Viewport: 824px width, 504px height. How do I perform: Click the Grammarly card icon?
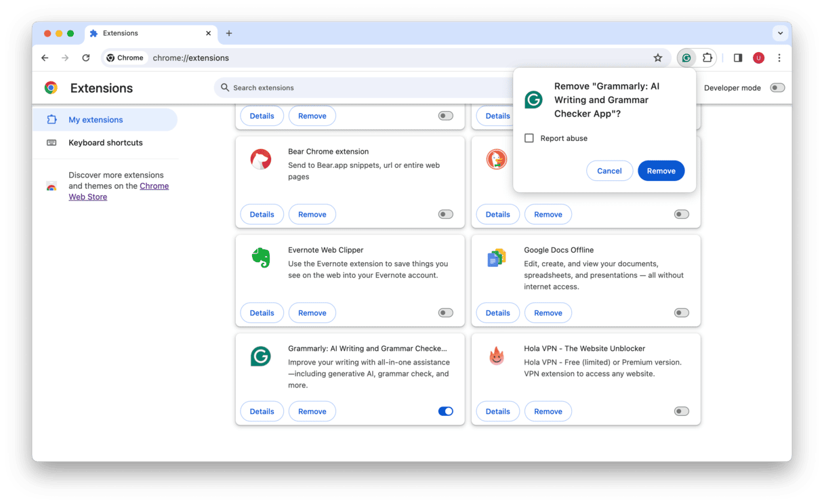point(261,356)
